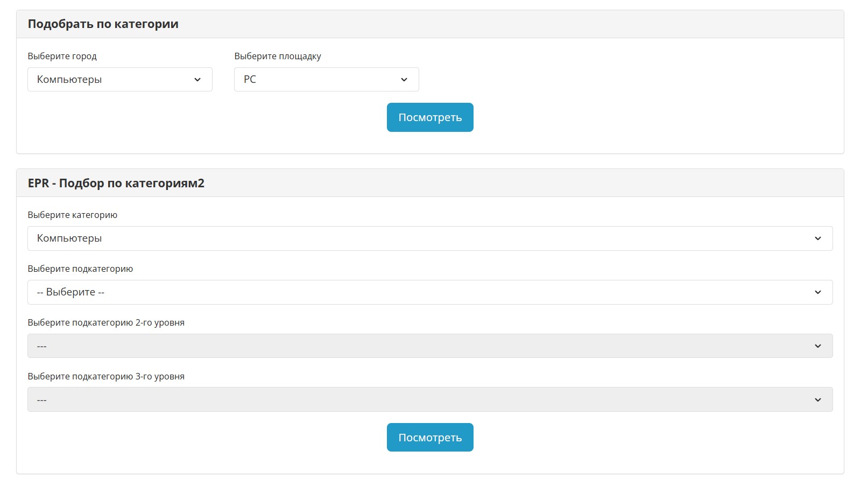Click the chevron of the 2nd-level subcategory select
868x479 pixels.
[x=817, y=346]
